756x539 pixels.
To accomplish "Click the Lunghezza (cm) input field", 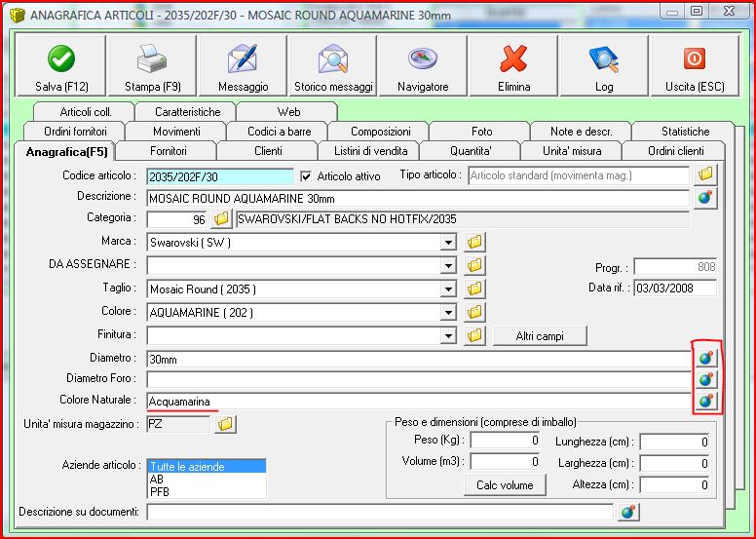I will coord(674,442).
